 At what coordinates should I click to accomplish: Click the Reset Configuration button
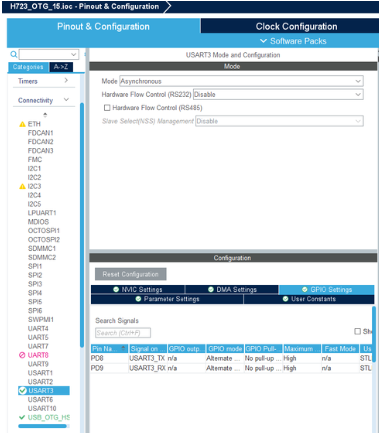point(130,274)
